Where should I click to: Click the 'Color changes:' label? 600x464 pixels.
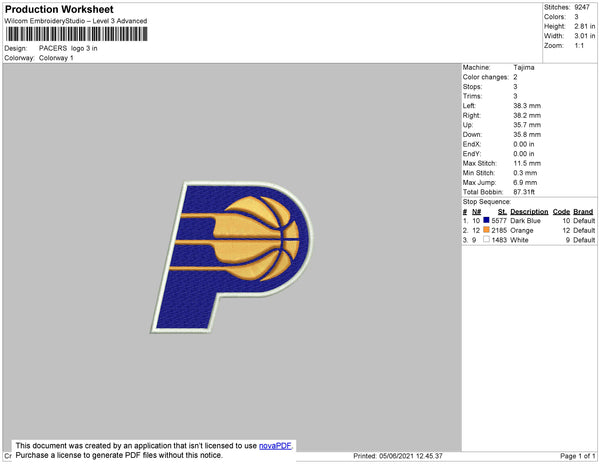click(x=486, y=77)
